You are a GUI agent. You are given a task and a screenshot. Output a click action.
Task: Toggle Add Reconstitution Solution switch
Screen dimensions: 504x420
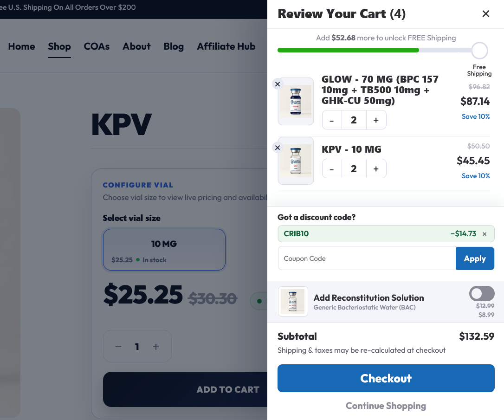(482, 293)
